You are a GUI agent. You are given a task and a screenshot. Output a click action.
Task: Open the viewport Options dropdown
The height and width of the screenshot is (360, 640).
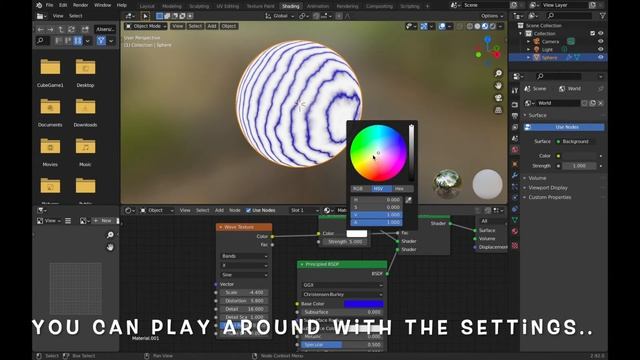click(x=492, y=16)
